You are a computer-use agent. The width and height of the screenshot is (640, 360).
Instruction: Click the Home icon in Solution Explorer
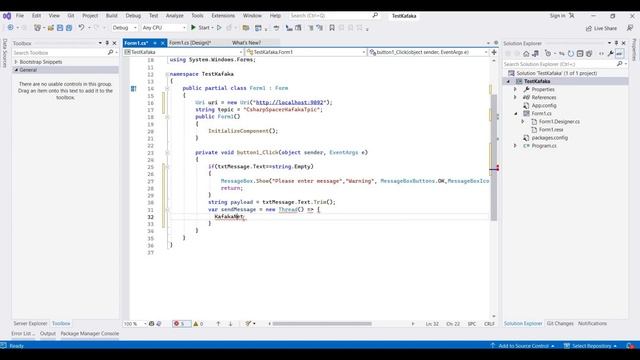(x=526, y=53)
